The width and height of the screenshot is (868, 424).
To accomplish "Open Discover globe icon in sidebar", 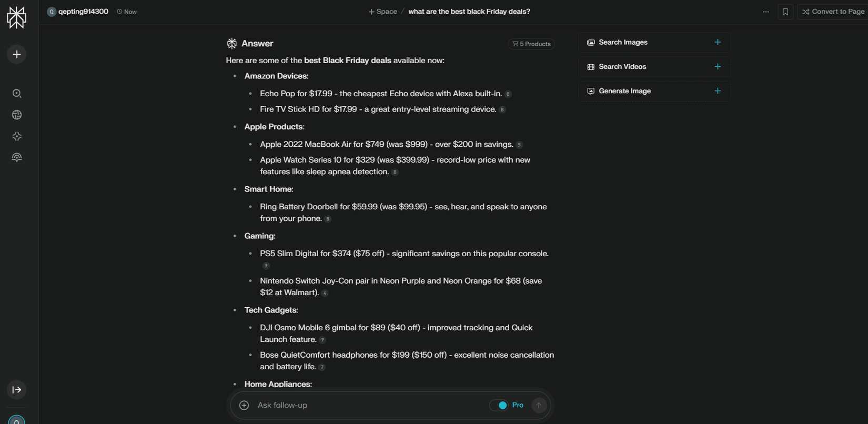I will click(x=17, y=115).
